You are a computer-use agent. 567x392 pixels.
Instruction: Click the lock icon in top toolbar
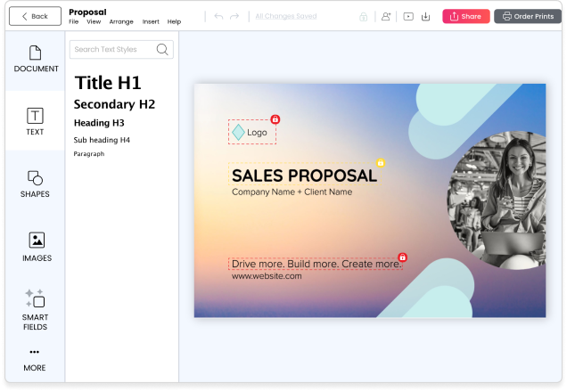click(x=363, y=16)
